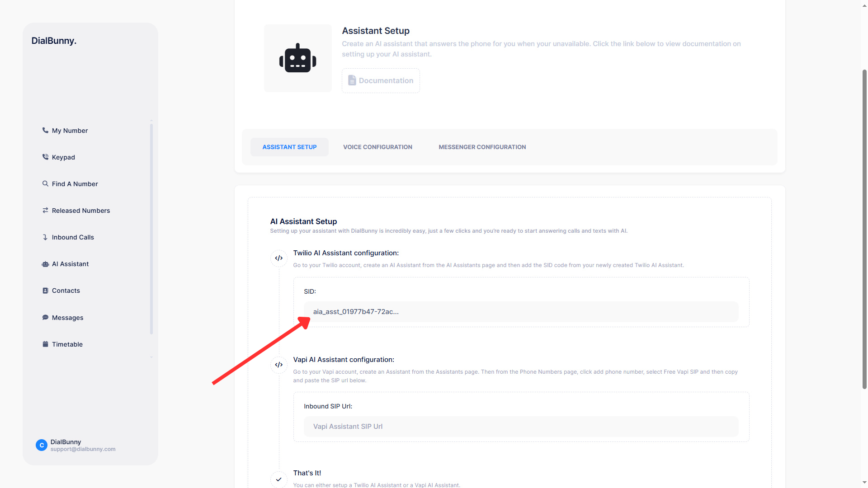Open the Documentation button

380,80
